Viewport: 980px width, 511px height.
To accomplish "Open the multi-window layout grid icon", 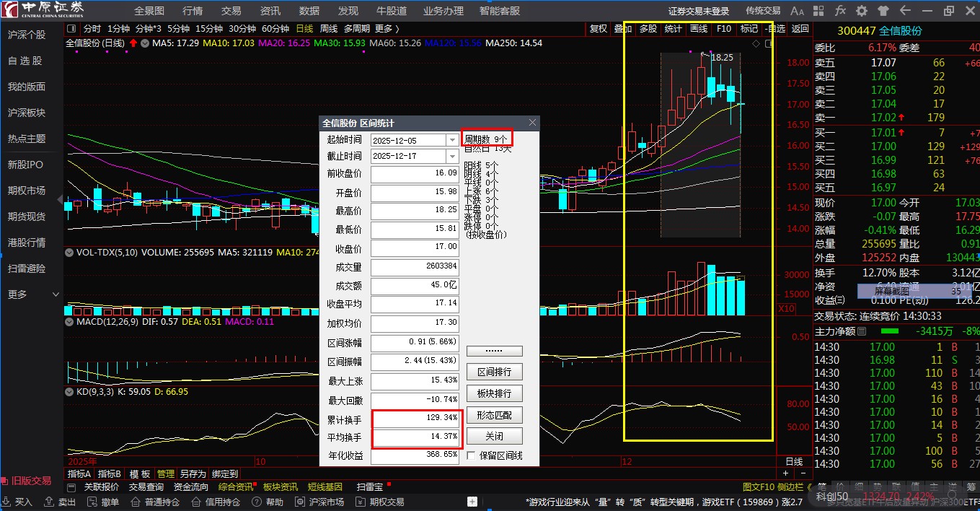I will pos(819,11).
